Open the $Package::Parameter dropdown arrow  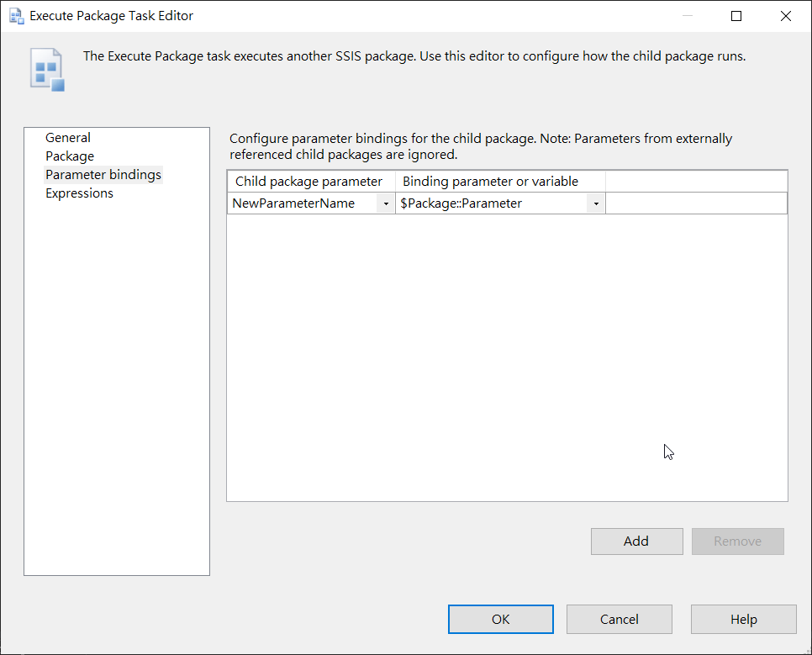596,203
